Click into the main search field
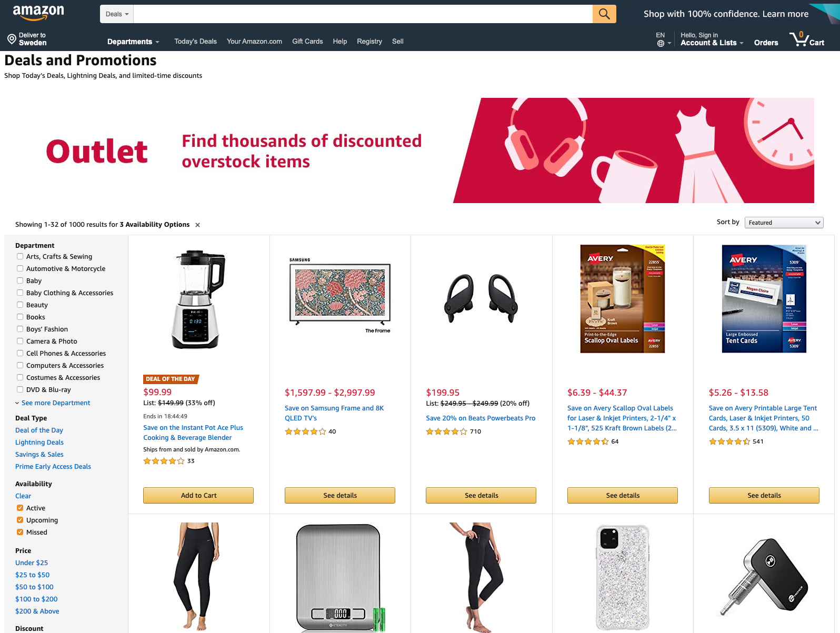Image resolution: width=840 pixels, height=633 pixels. pyautogui.click(x=363, y=14)
